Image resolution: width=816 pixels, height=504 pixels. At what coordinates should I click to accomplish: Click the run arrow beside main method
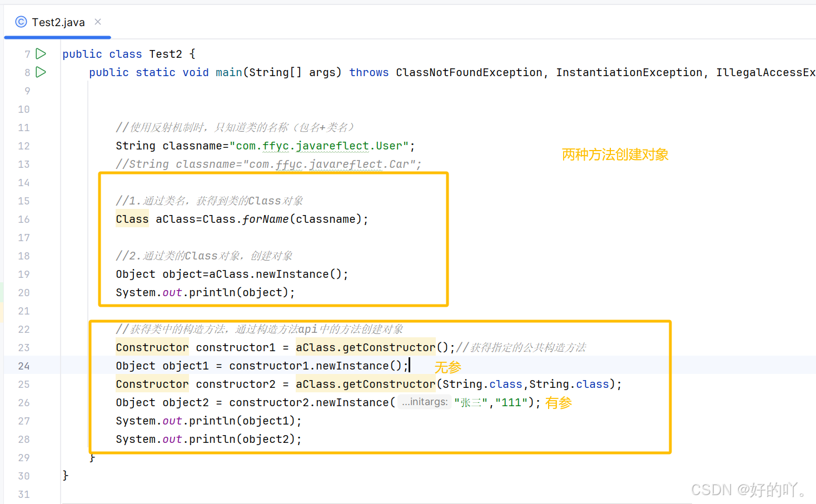41,72
